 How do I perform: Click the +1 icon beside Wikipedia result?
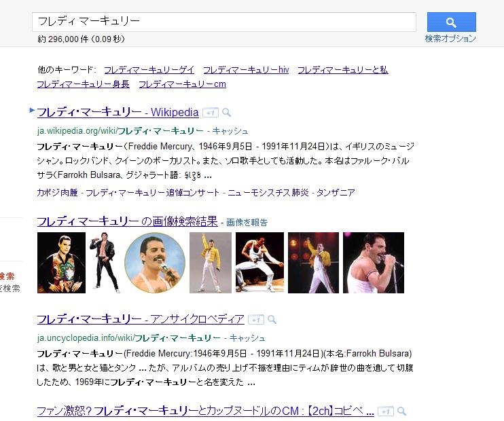click(x=211, y=113)
